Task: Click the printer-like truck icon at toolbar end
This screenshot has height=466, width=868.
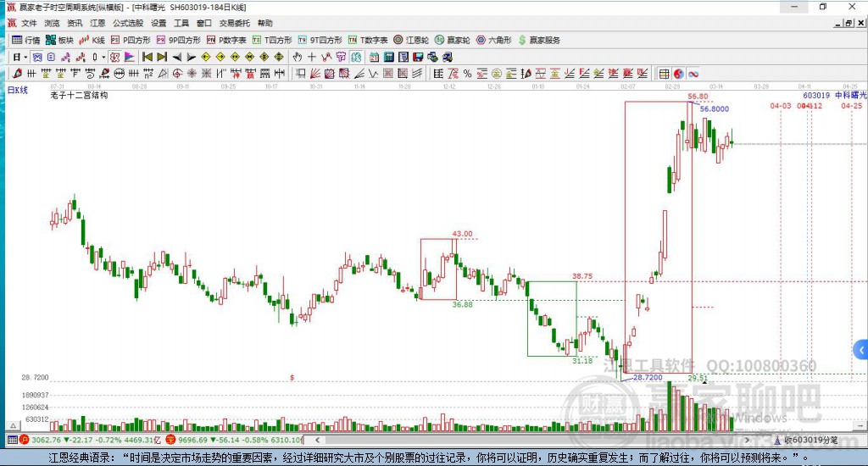Action: [448, 57]
